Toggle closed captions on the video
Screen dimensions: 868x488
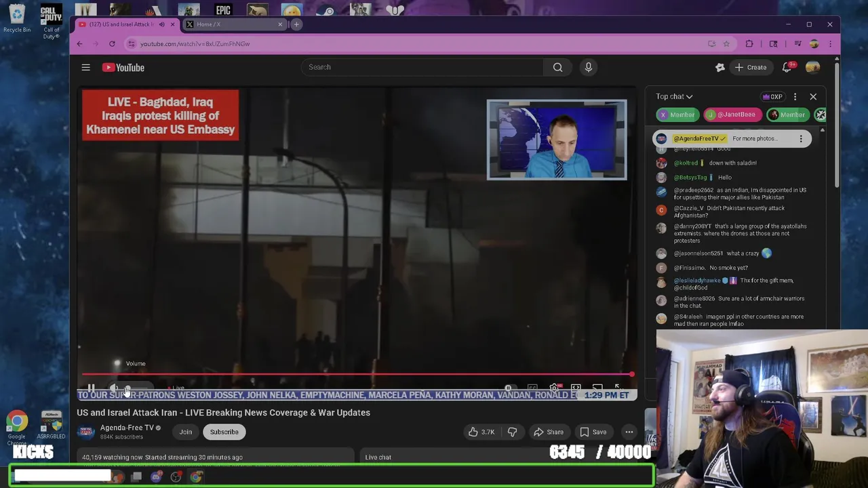tap(532, 388)
